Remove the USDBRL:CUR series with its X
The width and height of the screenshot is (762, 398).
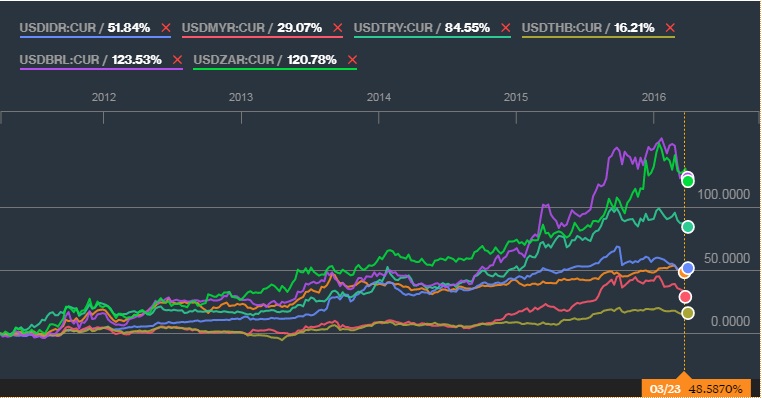point(177,60)
